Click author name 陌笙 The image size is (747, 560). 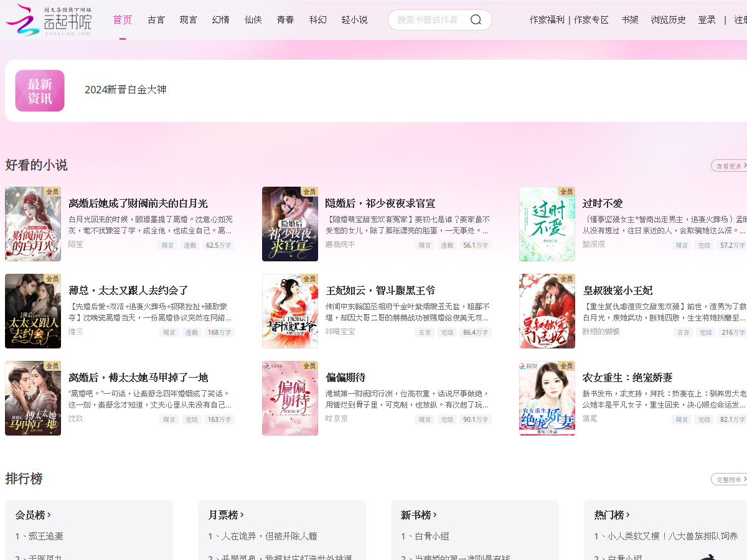pyautogui.click(x=76, y=245)
